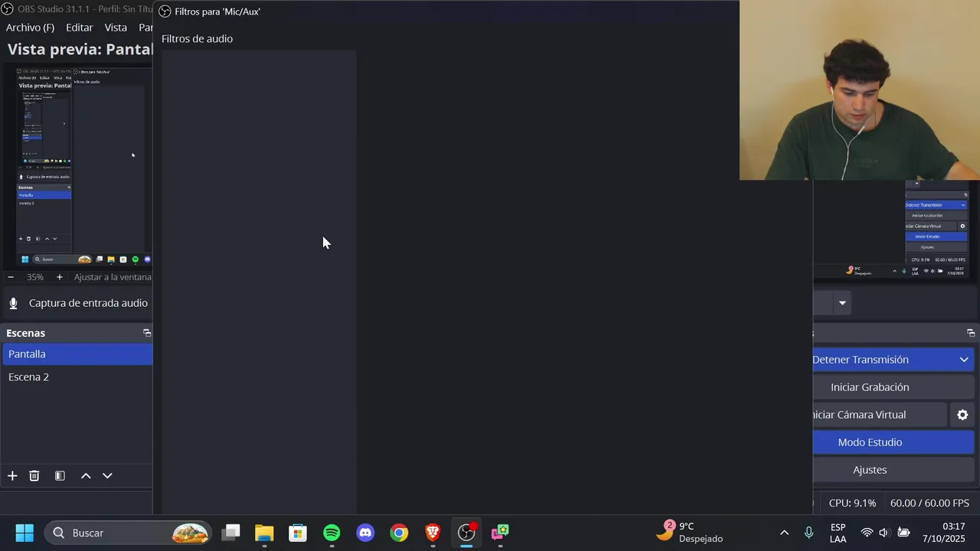The image size is (980, 551).
Task: Open the volume speaker tray icon
Action: 884,533
